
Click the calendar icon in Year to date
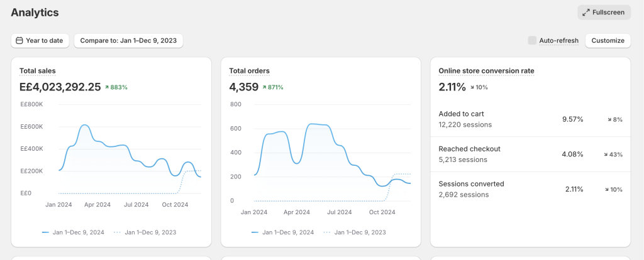pyautogui.click(x=19, y=41)
